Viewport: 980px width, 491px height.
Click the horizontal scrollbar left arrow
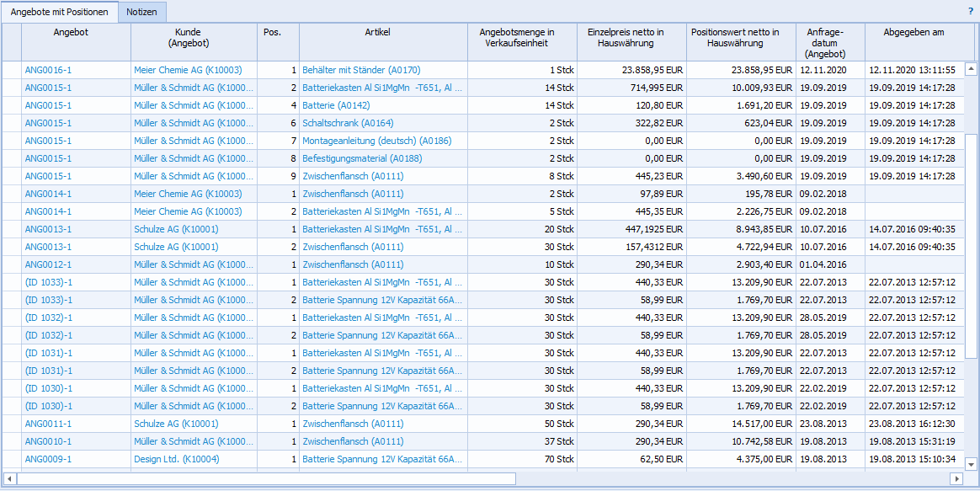pyautogui.click(x=9, y=478)
